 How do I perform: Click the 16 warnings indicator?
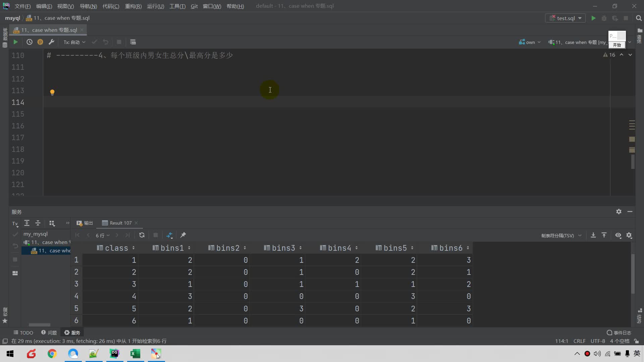pos(609,55)
